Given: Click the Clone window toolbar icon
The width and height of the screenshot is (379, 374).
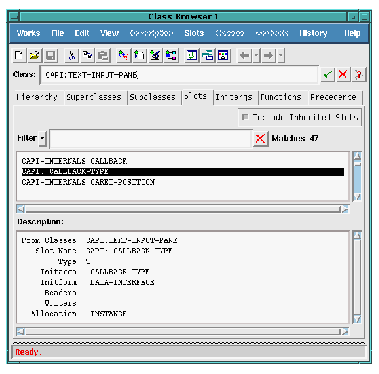Looking at the screenshot, I should tap(192, 55).
